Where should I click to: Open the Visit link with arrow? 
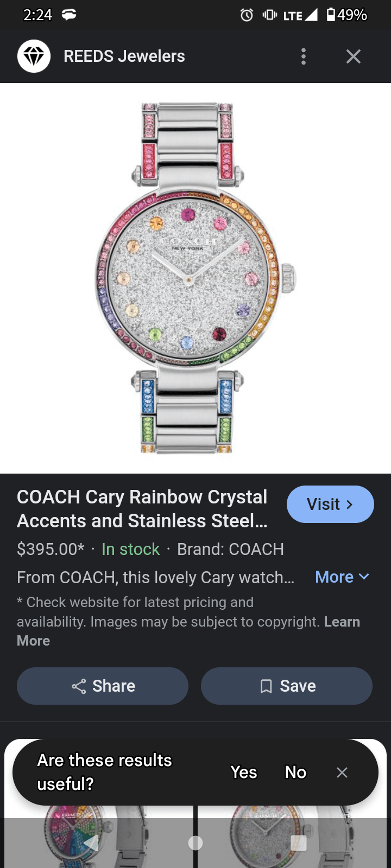click(330, 505)
